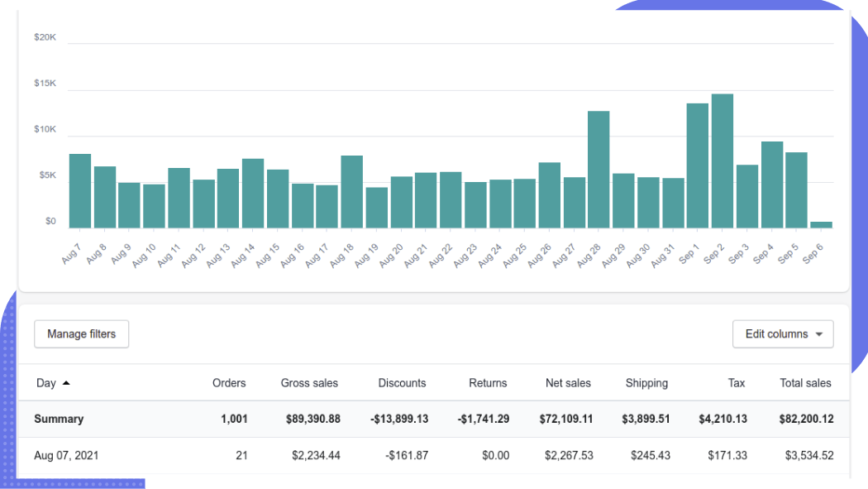Click Summary shipping $3,899.51
Screen dimensions: 868x489
tap(646, 419)
